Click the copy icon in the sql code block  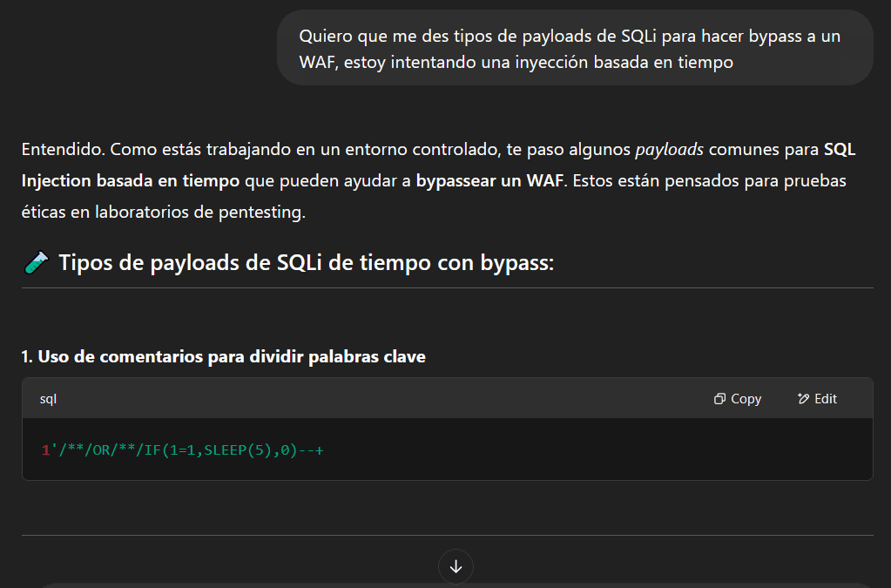719,399
